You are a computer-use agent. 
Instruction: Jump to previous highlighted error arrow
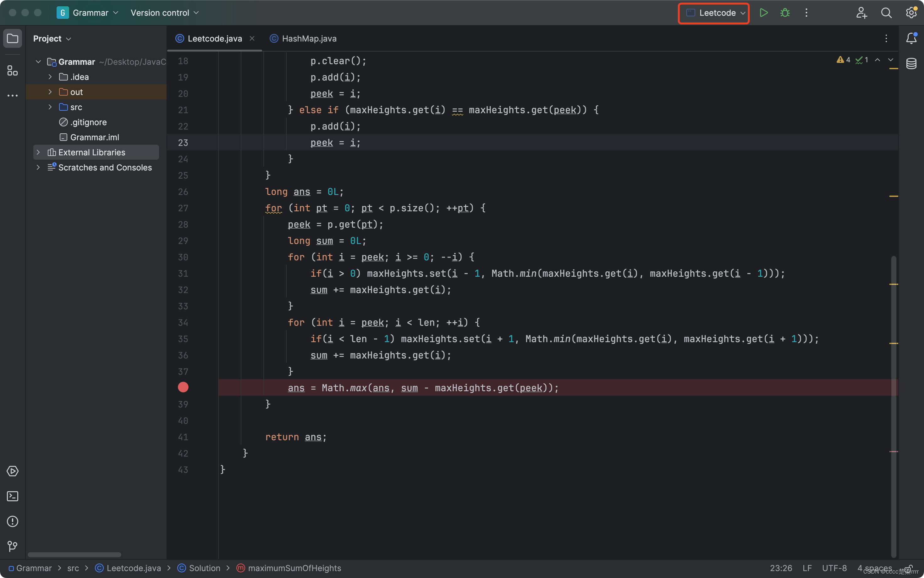[x=878, y=60]
